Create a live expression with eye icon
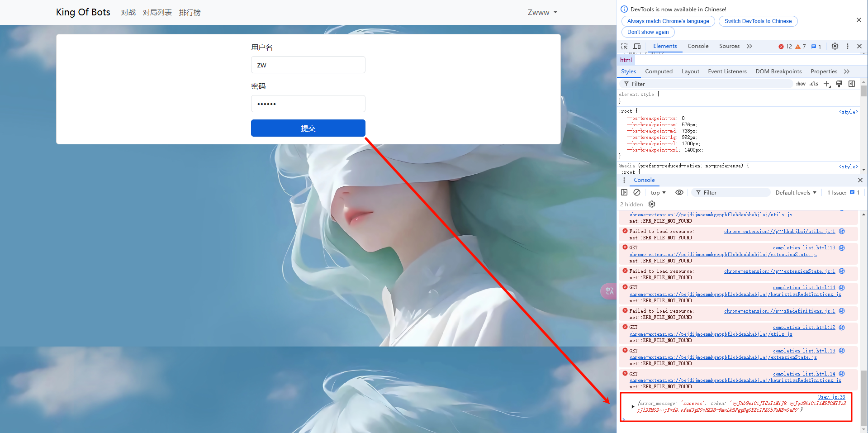 (679, 192)
